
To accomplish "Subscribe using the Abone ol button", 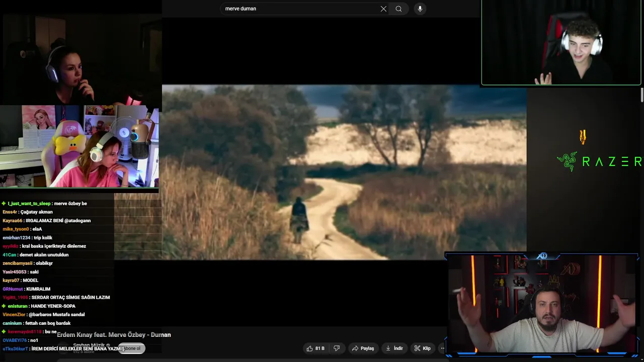I will pos(132,348).
